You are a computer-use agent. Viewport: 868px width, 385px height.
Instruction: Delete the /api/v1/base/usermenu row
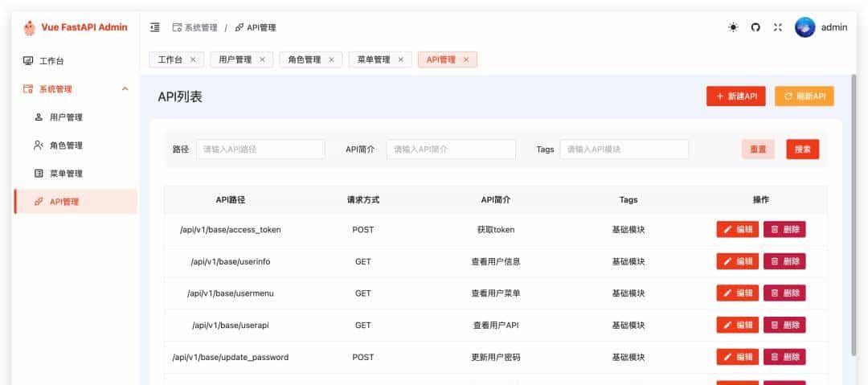(x=784, y=293)
